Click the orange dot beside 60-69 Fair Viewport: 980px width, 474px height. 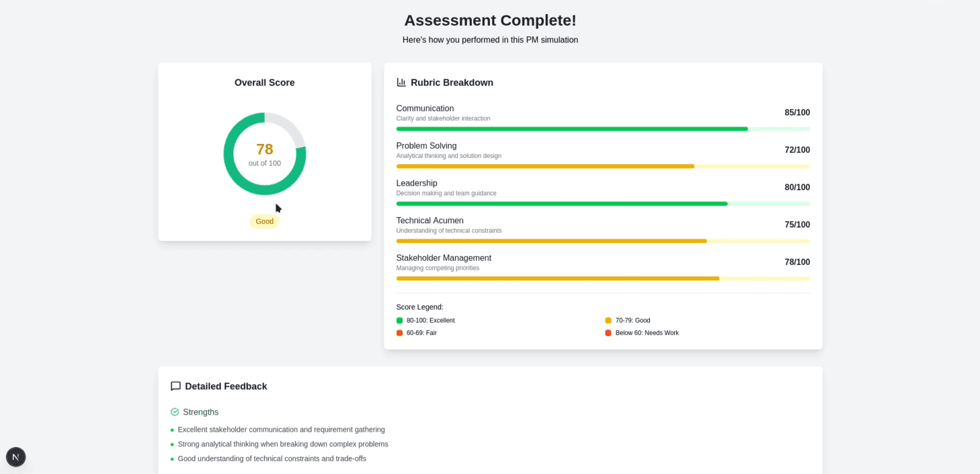(x=398, y=333)
